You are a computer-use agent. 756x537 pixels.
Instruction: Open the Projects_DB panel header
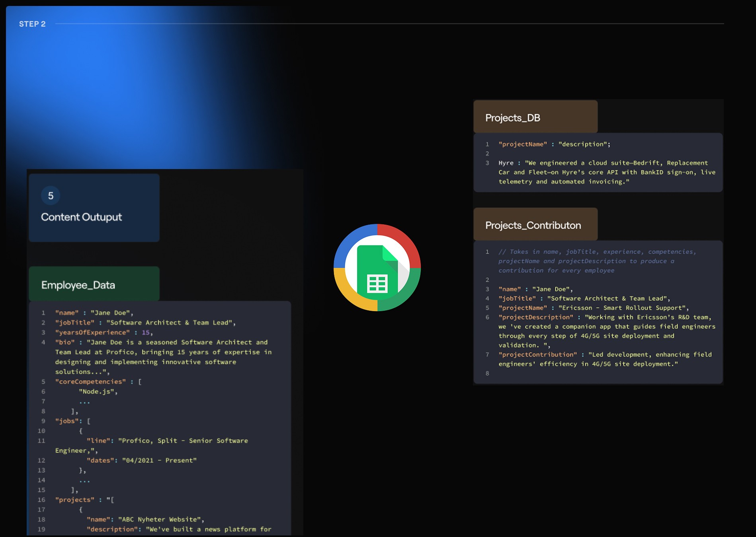pos(513,117)
